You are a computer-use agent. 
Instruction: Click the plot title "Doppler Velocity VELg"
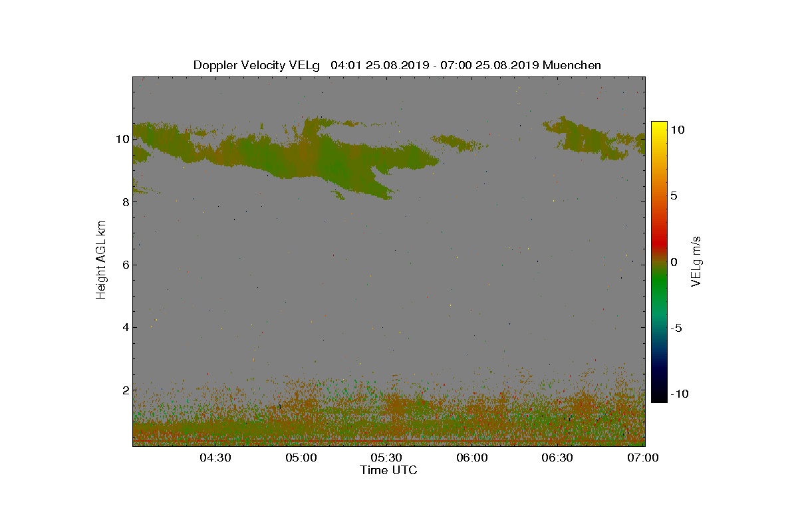pyautogui.click(x=257, y=65)
